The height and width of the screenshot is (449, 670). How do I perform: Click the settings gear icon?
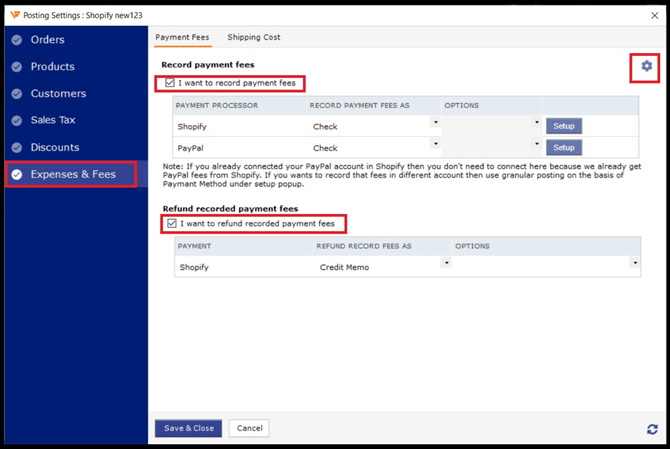646,66
